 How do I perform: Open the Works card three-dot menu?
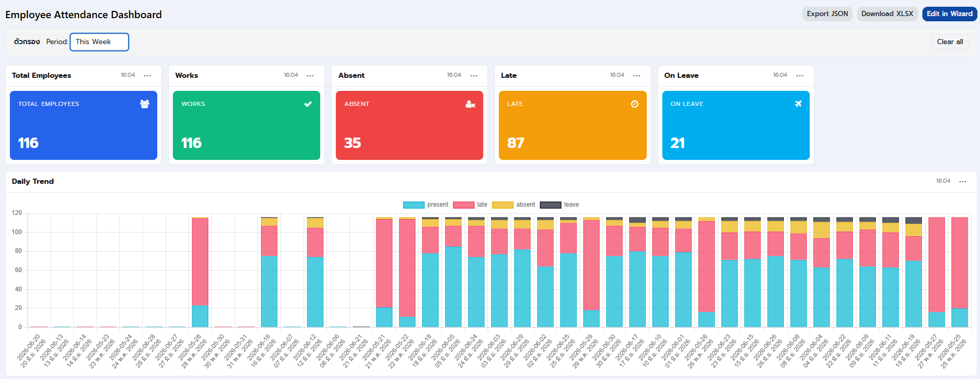click(310, 76)
